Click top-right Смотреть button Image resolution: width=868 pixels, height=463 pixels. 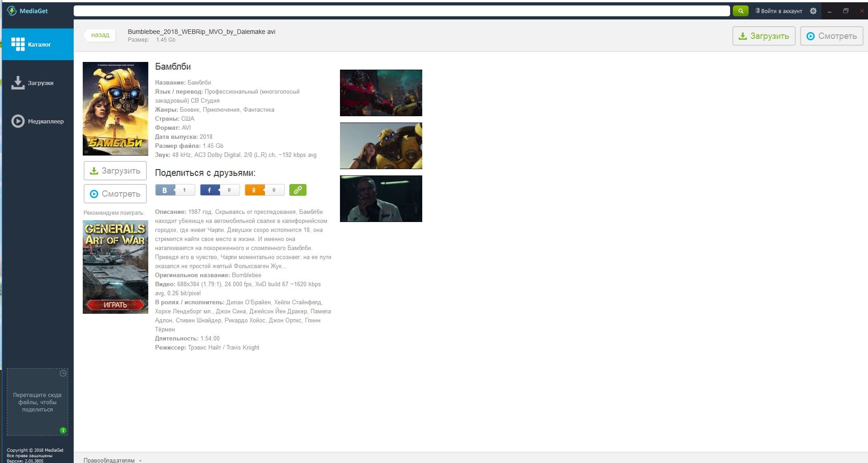tap(831, 36)
